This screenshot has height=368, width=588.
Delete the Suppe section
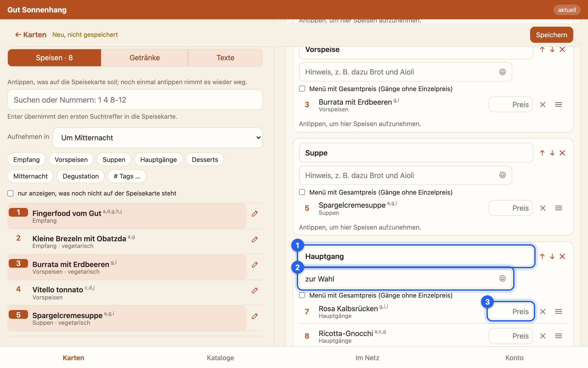[x=562, y=153]
